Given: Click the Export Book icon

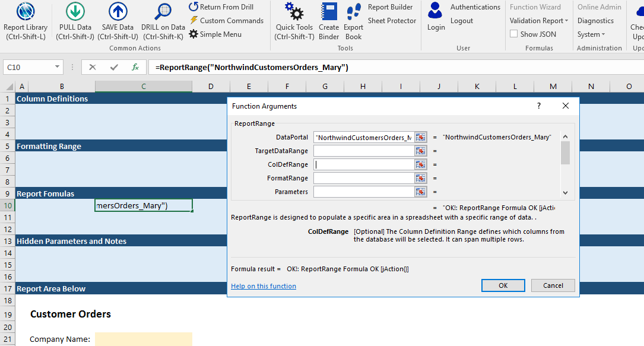Looking at the screenshot, I should [x=353, y=11].
